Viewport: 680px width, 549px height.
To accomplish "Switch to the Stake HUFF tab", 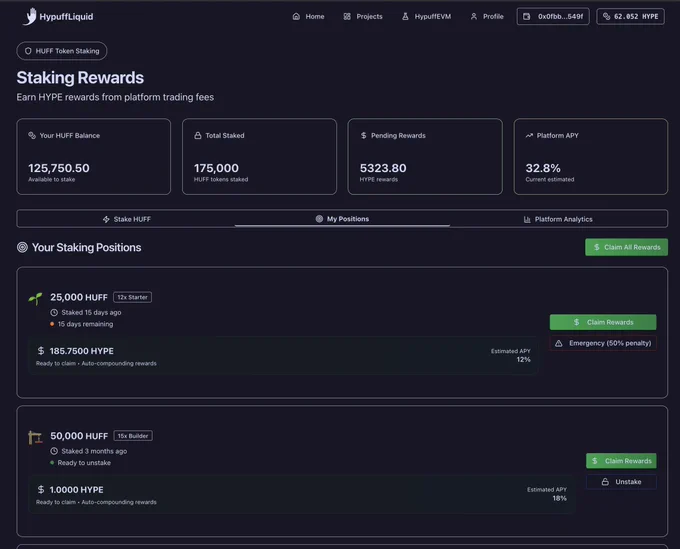I will [x=126, y=219].
